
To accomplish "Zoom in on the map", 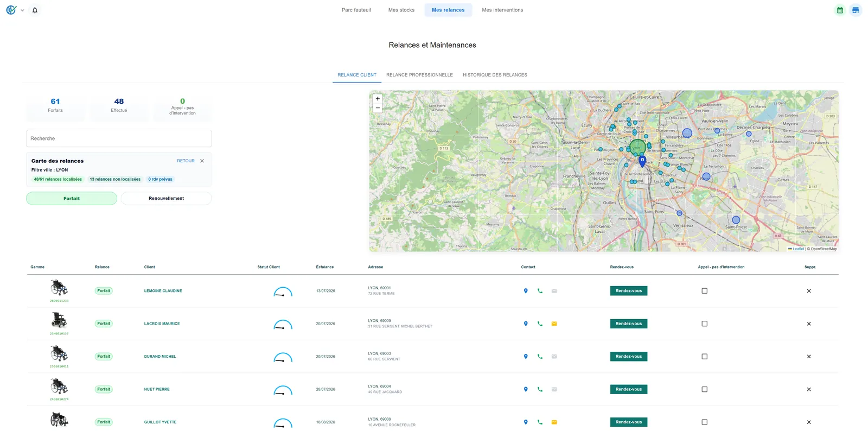I will (378, 99).
